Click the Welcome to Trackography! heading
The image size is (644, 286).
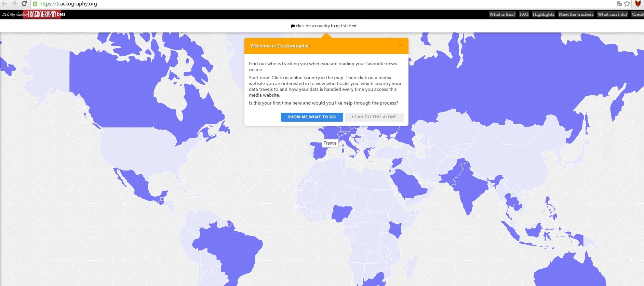coord(280,46)
